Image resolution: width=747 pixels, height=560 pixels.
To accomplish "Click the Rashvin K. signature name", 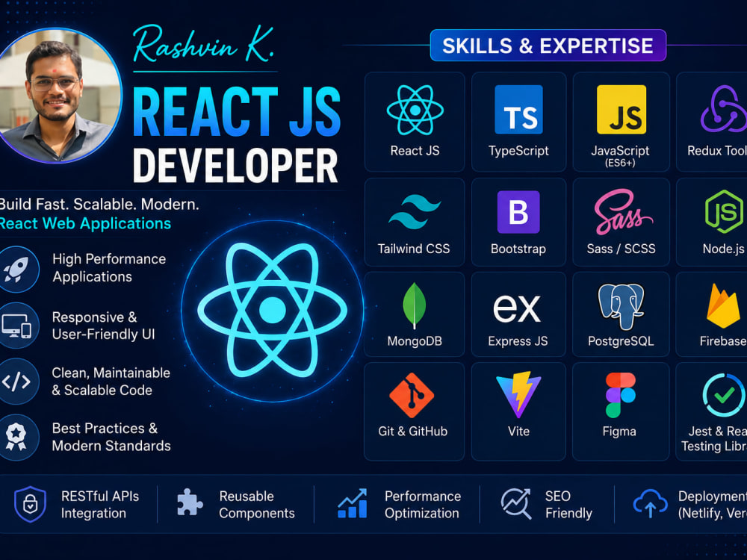I will [x=203, y=46].
